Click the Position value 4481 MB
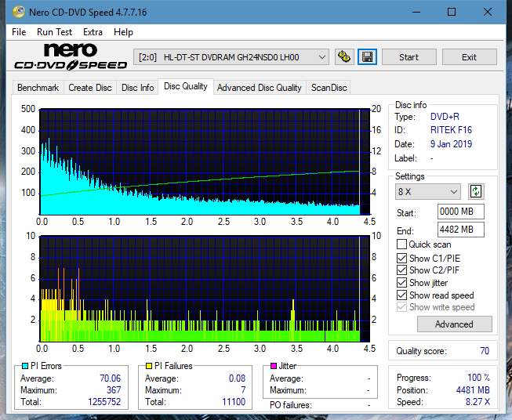The width and height of the screenshot is (512, 420). click(473, 390)
